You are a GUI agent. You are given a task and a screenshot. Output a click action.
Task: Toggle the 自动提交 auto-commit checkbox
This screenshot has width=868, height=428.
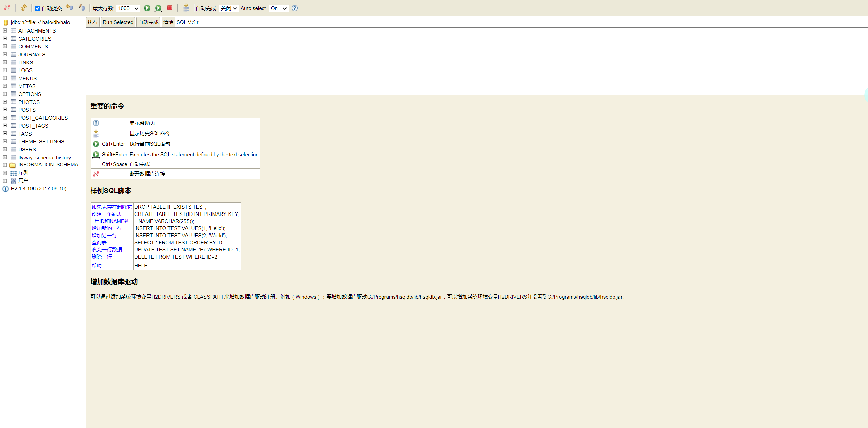coord(38,8)
